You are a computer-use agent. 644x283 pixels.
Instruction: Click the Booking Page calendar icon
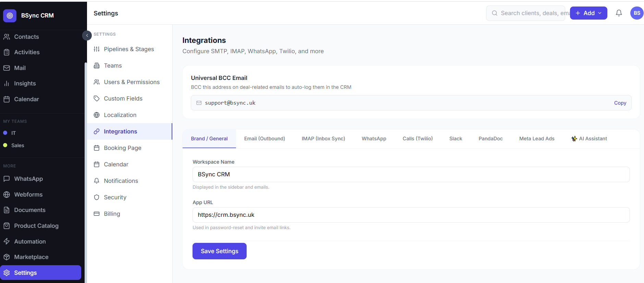[97, 148]
